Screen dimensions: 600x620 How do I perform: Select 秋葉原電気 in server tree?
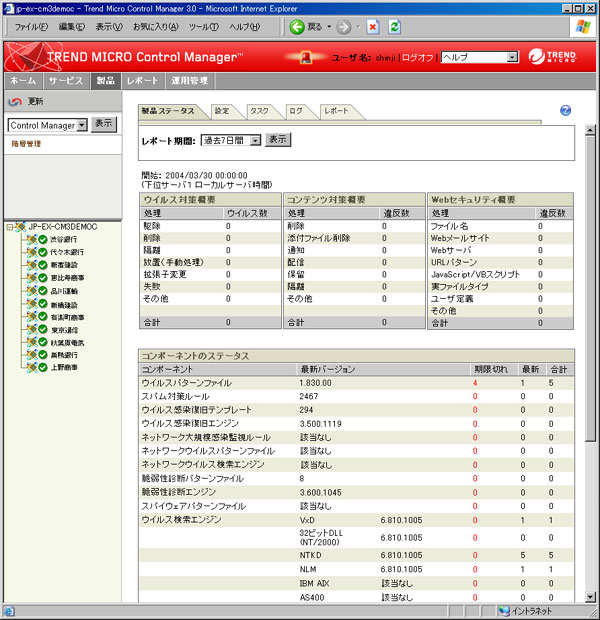coord(67,343)
